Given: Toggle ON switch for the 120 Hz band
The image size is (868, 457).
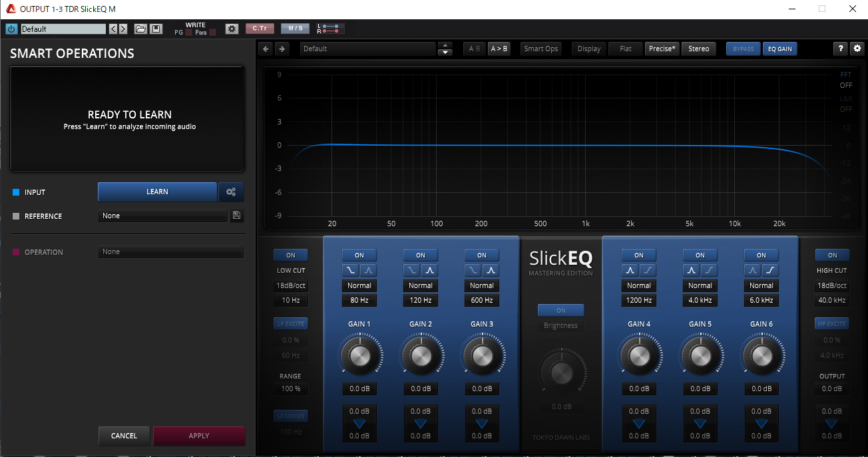Looking at the screenshot, I should pos(421,255).
